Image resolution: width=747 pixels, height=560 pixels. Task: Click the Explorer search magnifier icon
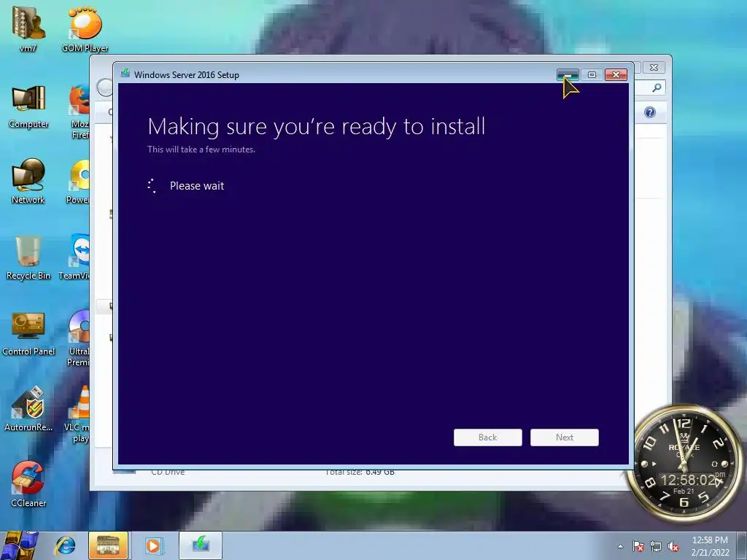657,87
